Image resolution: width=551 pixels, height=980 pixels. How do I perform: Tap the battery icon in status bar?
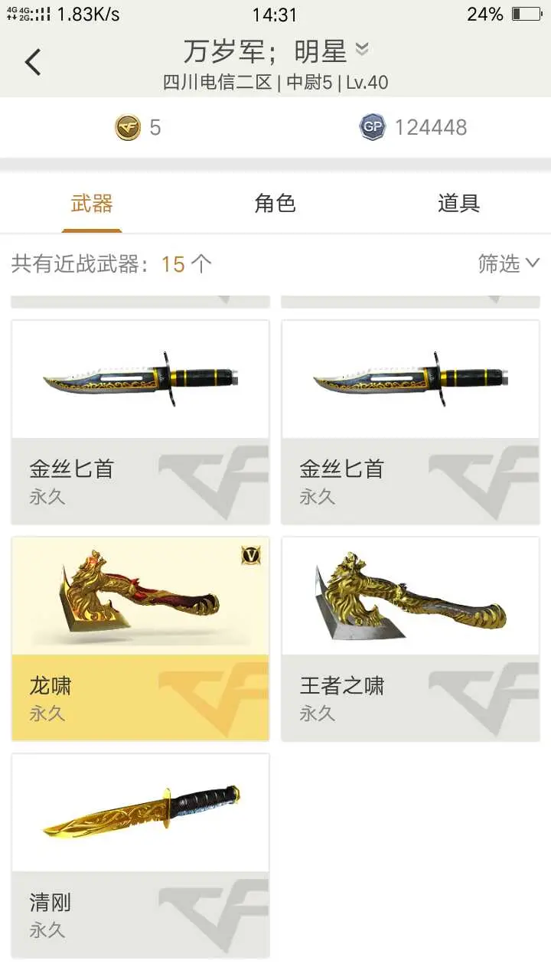[527, 14]
